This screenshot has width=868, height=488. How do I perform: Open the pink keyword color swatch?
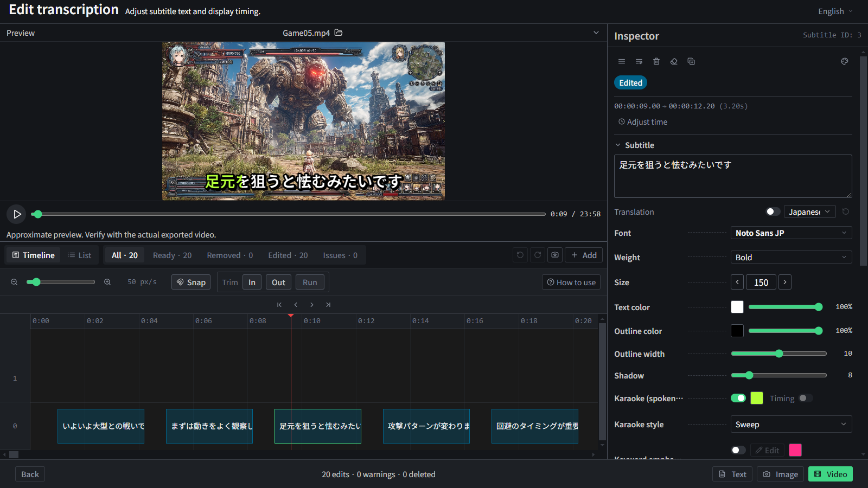(x=795, y=450)
